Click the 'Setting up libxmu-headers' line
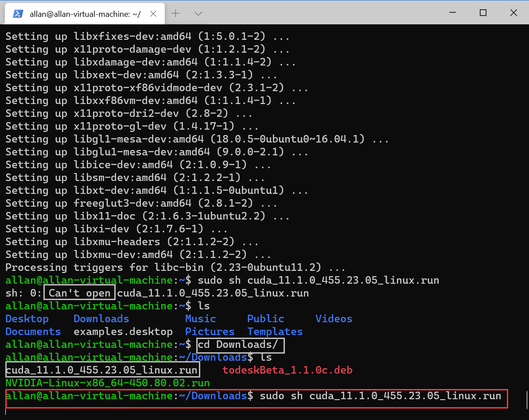529x420 pixels. point(132,242)
